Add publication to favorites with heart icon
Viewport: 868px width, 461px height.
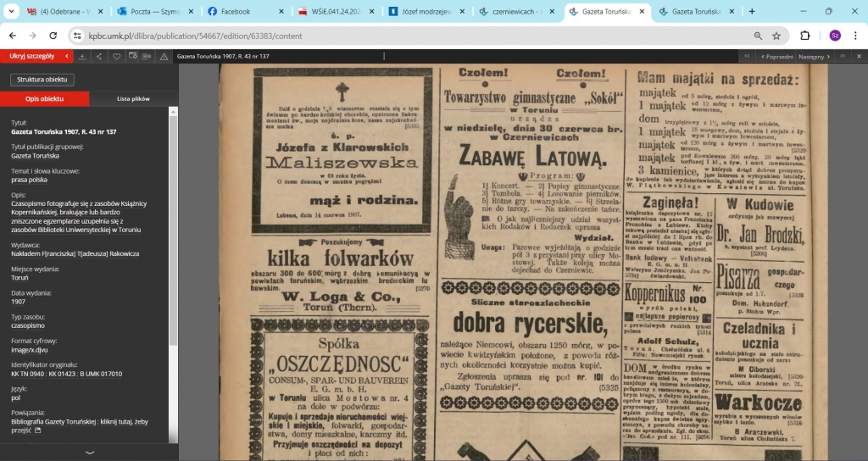116,57
